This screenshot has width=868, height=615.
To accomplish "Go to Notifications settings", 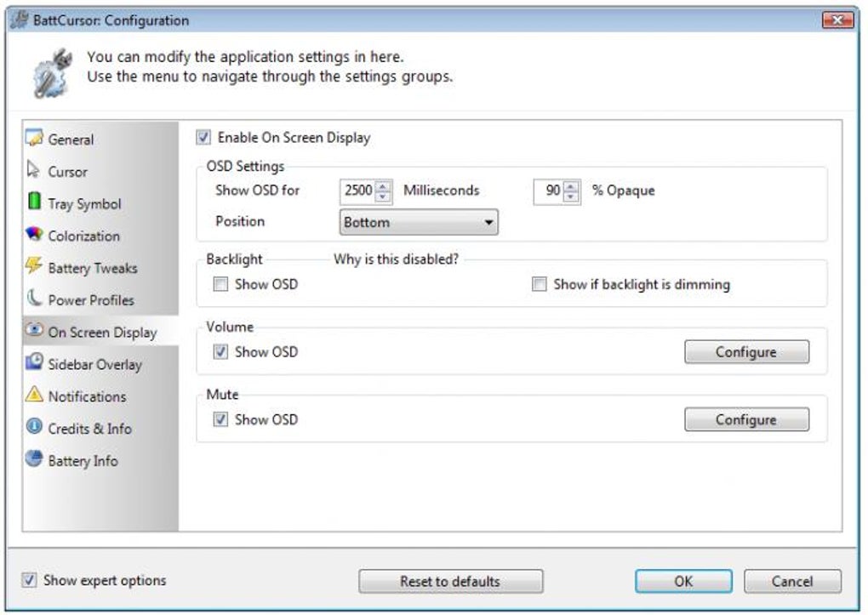I will coord(100,396).
